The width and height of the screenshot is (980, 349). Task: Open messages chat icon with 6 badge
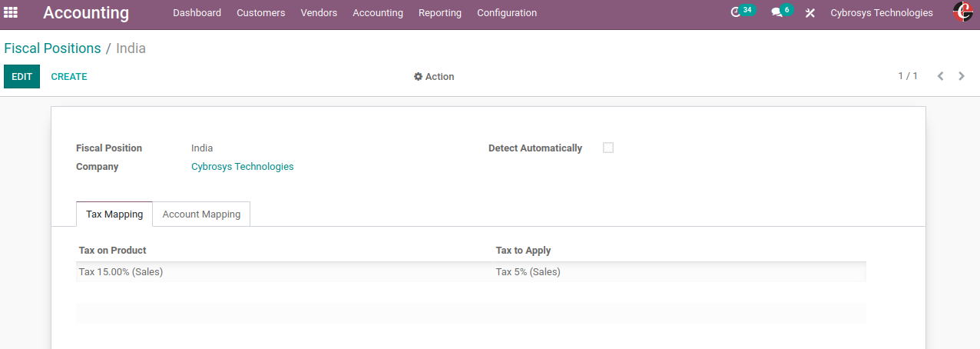[781, 12]
